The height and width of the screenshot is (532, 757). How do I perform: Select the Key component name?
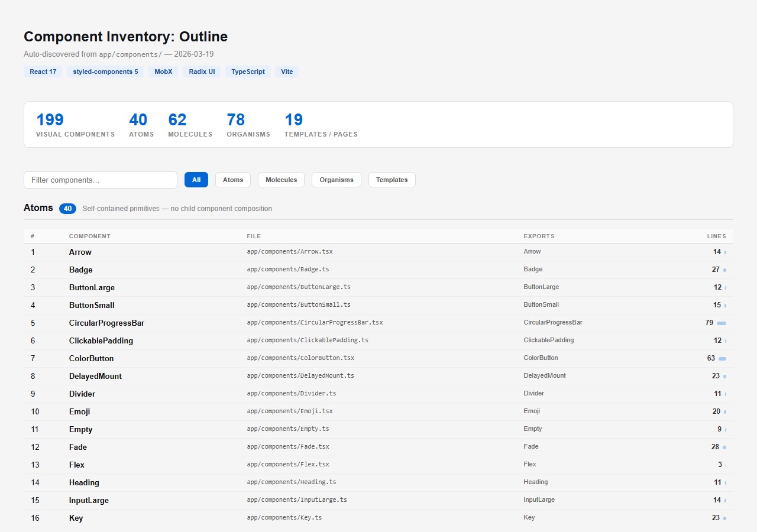tap(76, 518)
